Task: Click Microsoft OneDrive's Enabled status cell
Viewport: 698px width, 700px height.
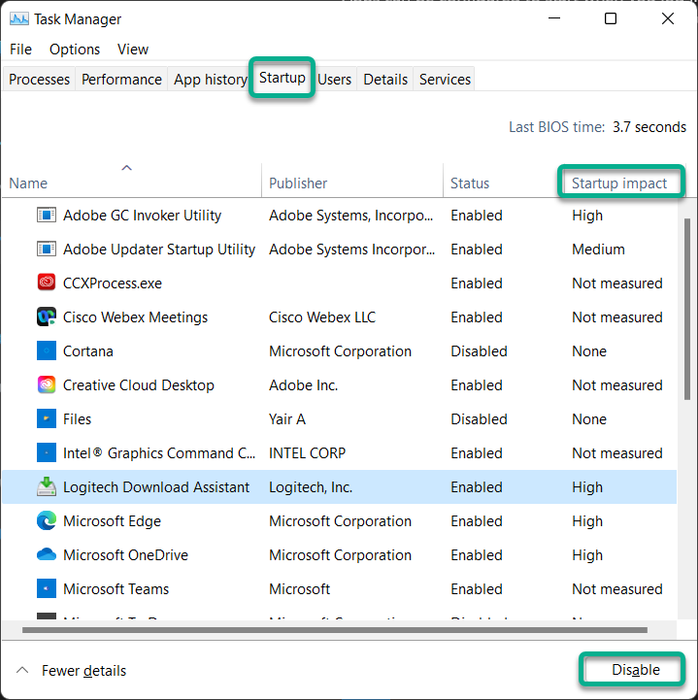Action: [476, 554]
